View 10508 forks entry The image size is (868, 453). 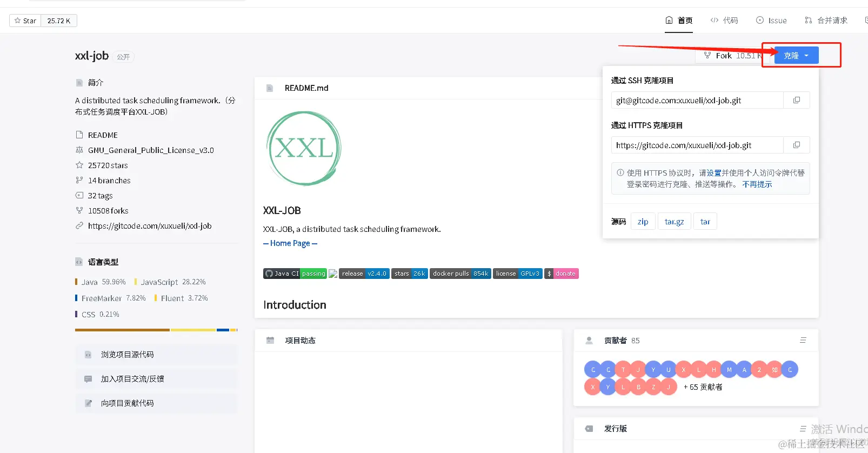[x=108, y=211]
